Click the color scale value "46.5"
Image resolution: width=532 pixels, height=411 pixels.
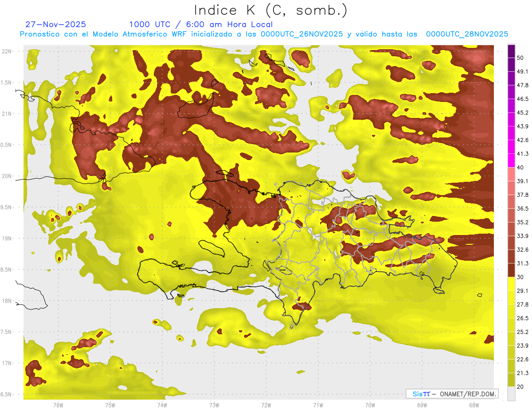pos(523,99)
